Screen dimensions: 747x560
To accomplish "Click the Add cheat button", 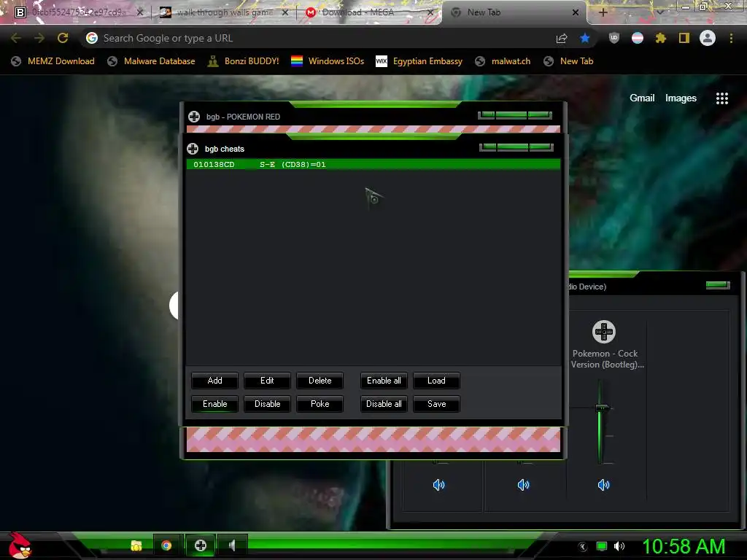I will pyautogui.click(x=214, y=381).
